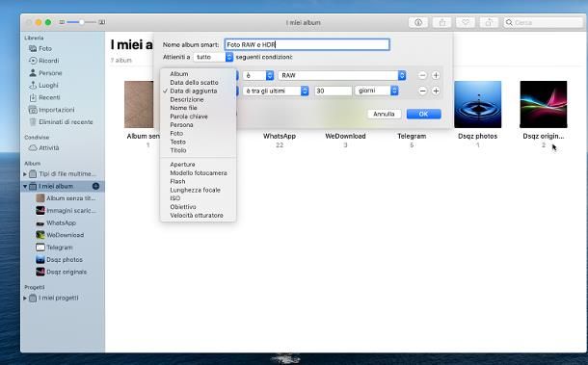Add a condition after the RAW row
Image resolution: width=588 pixels, height=365 pixels.
(x=436, y=75)
